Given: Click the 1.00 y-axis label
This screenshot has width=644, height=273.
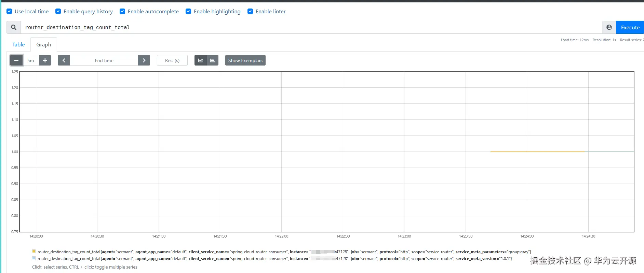Looking at the screenshot, I should (x=15, y=152).
